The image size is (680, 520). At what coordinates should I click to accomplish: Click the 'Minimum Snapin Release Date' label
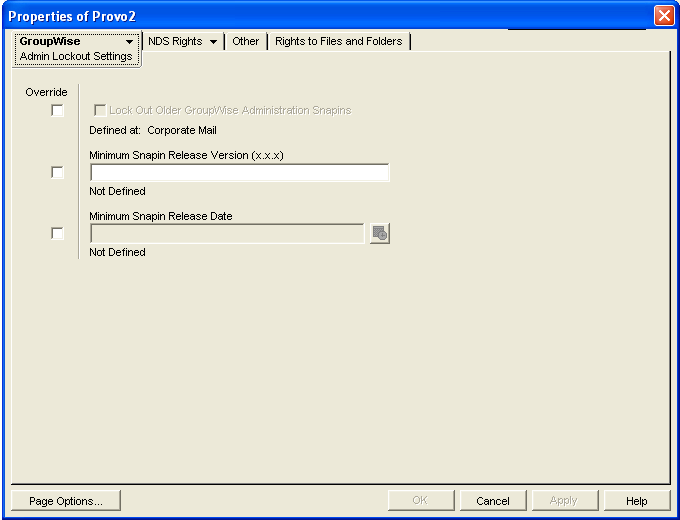point(161,216)
